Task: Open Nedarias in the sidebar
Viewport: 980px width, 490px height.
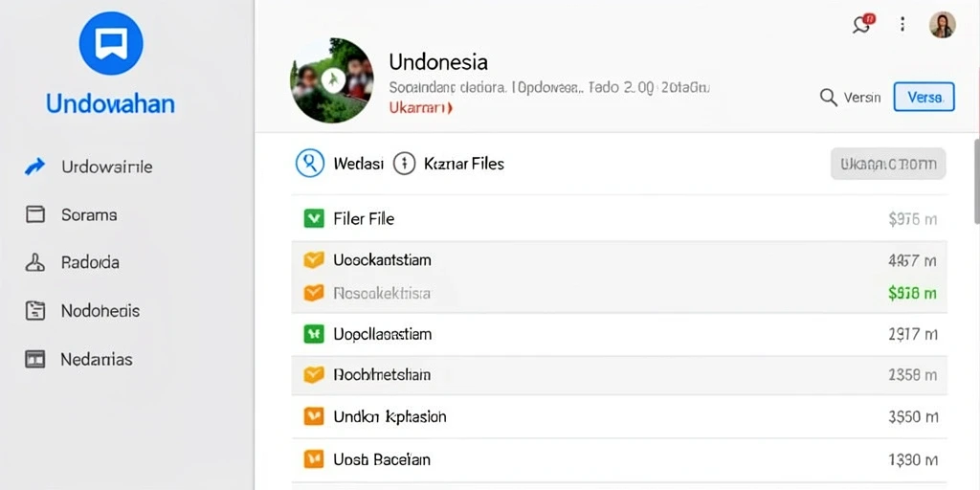Action: 78,360
